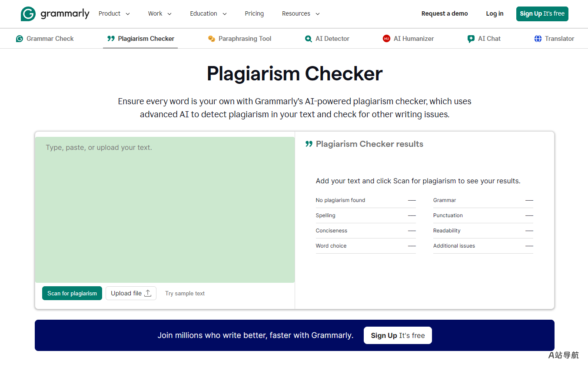Click the white Sign Up banner button
This screenshot has height=374, width=588.
pos(398,335)
